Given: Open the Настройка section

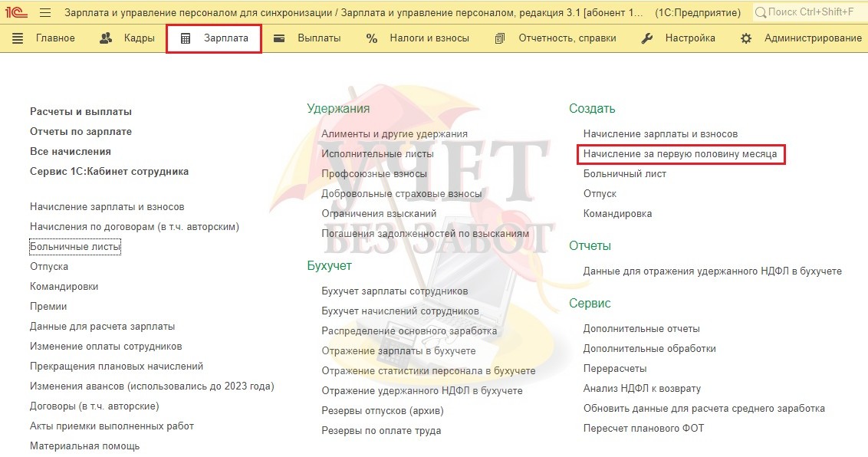Looking at the screenshot, I should point(690,38).
